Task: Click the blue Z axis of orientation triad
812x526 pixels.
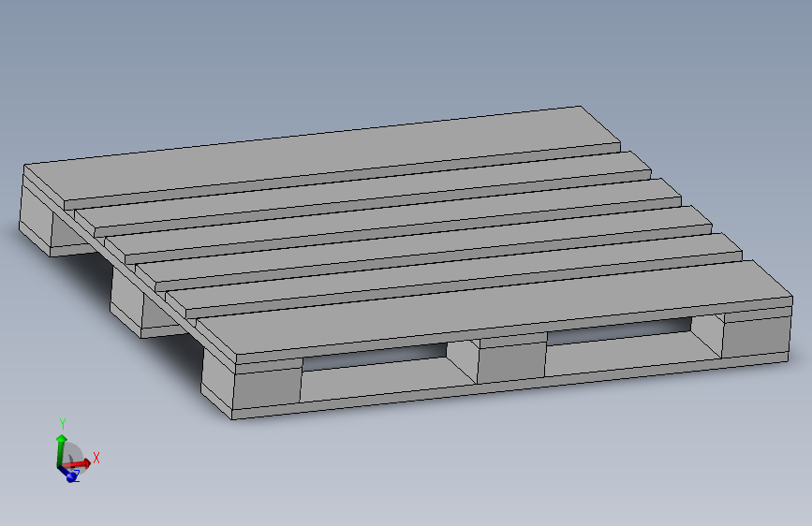Action: coord(70,474)
